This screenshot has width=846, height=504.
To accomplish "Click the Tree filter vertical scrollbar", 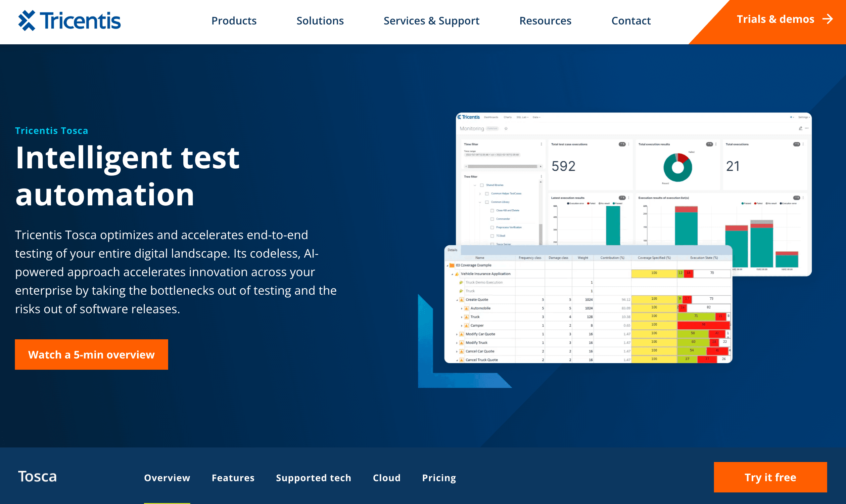I will click(541, 234).
